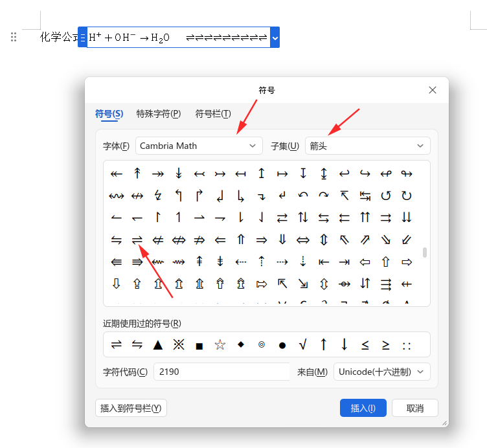Pick the up-down double arrow ⇕
The height and width of the screenshot is (448, 487).
(x=324, y=240)
